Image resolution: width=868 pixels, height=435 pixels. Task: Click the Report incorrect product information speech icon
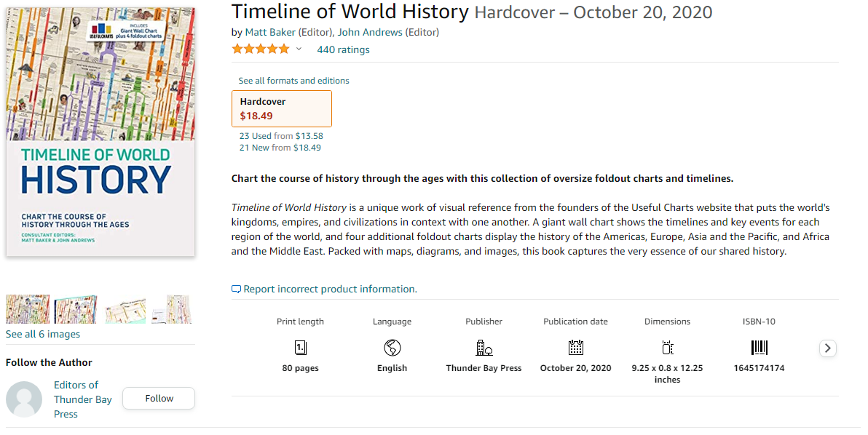pyautogui.click(x=236, y=289)
